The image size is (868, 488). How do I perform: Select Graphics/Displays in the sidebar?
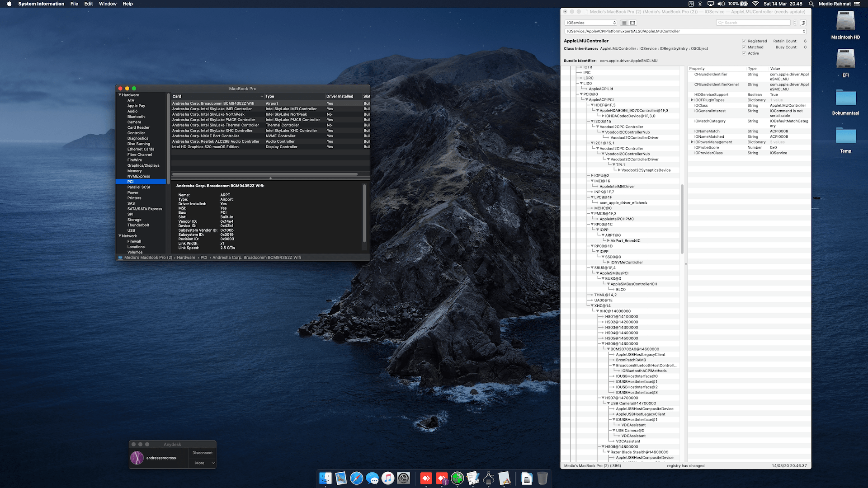click(143, 165)
